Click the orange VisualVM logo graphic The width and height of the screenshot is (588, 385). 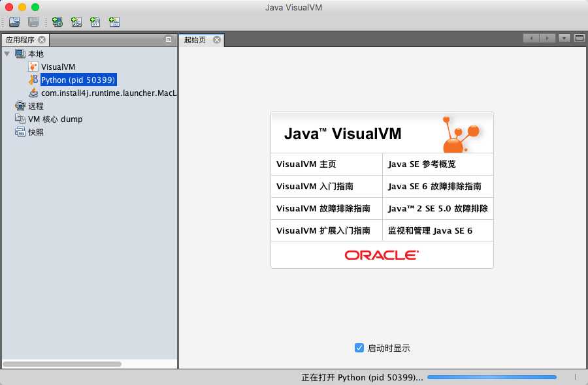pyautogui.click(x=461, y=134)
